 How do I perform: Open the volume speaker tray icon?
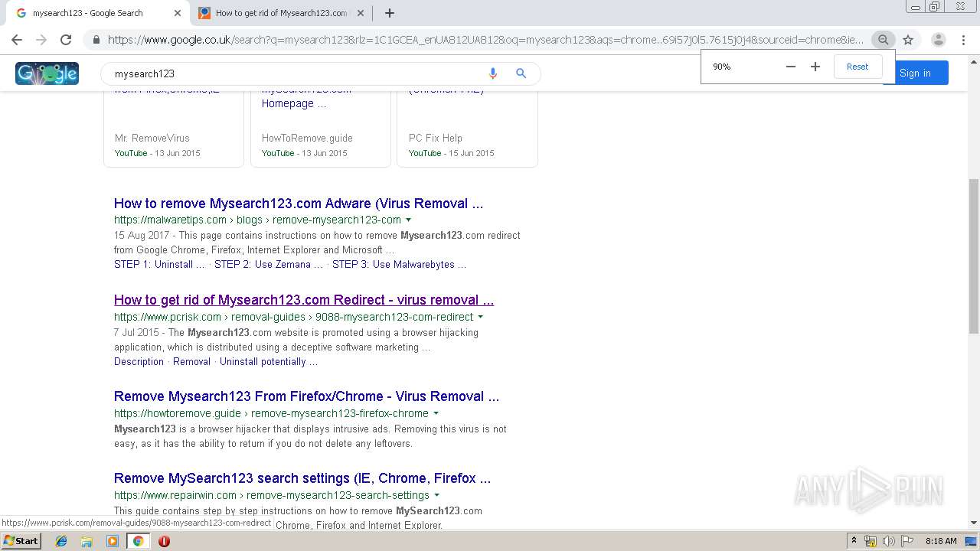(x=889, y=541)
